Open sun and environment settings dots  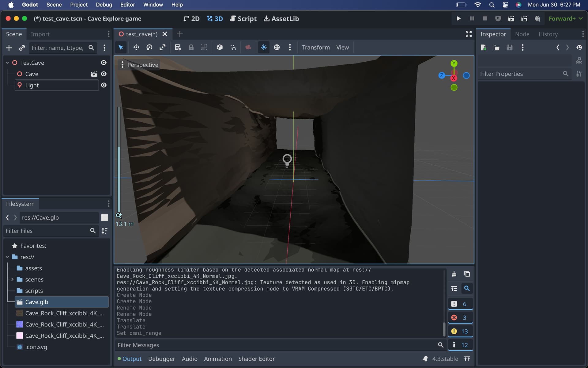pos(290,47)
